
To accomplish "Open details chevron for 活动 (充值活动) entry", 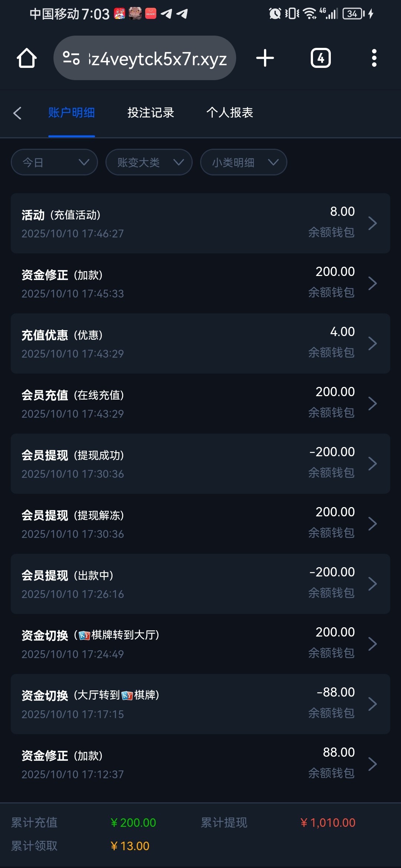I will pos(372,223).
